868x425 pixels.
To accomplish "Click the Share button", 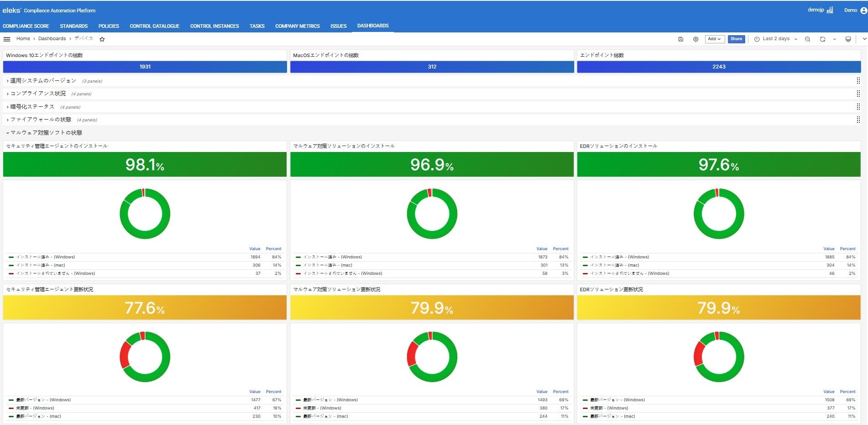I will [x=736, y=39].
